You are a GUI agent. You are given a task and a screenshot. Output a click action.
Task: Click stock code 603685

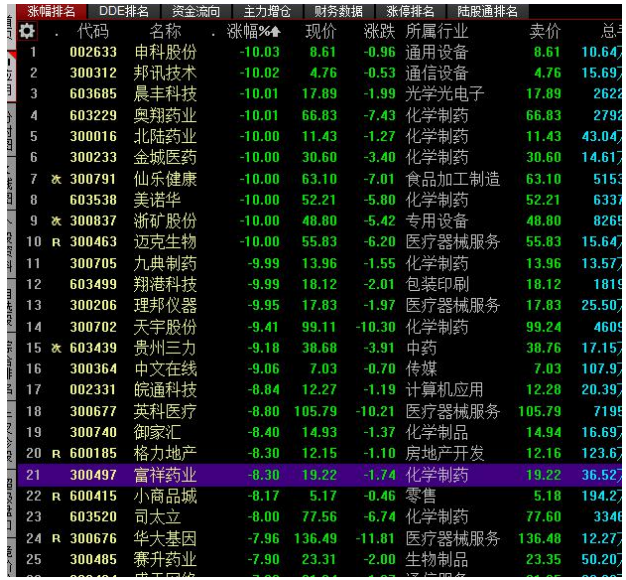click(93, 94)
